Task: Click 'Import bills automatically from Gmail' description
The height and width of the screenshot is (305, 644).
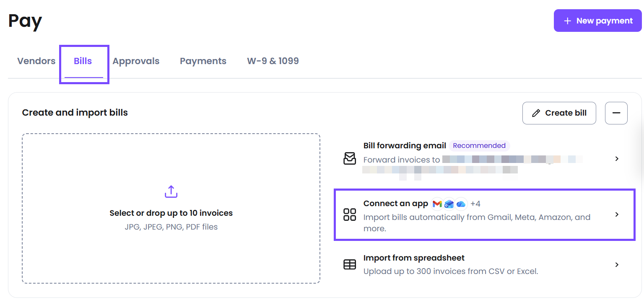Action: click(477, 223)
